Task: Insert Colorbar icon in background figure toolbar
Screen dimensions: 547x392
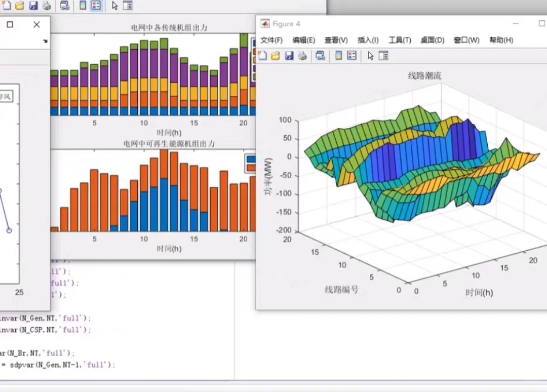Action: coord(83,5)
